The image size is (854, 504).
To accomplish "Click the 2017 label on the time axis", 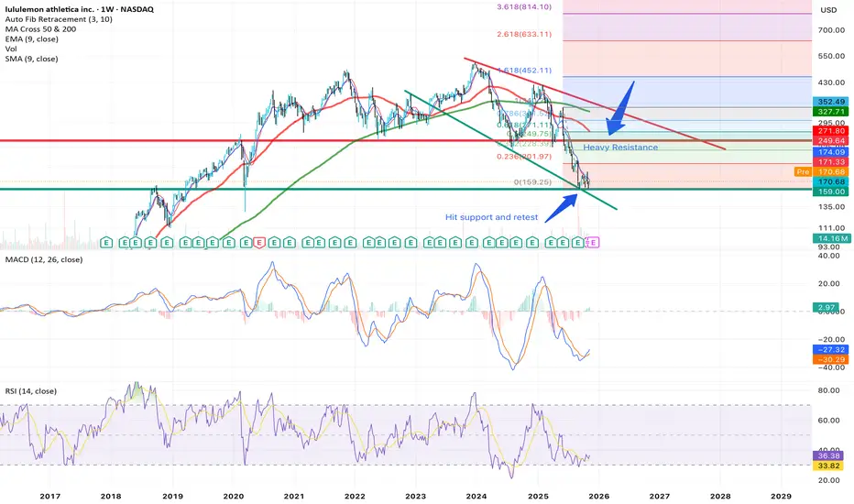I will point(49,496).
